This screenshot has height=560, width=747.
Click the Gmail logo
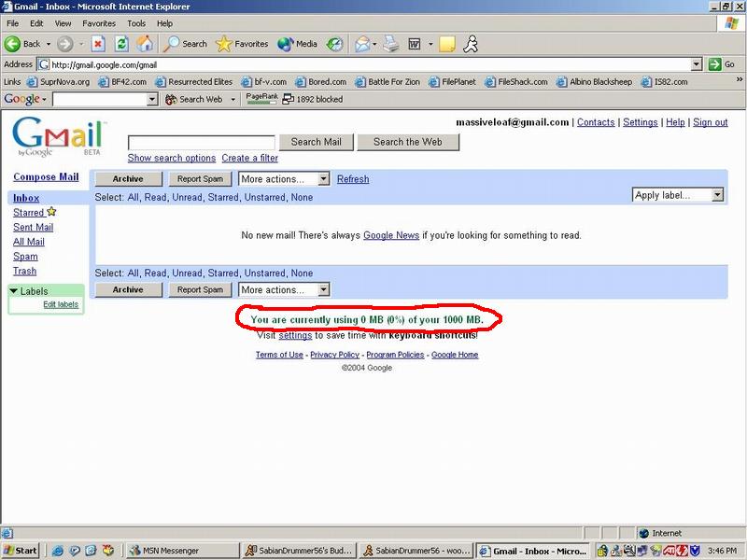[58, 137]
